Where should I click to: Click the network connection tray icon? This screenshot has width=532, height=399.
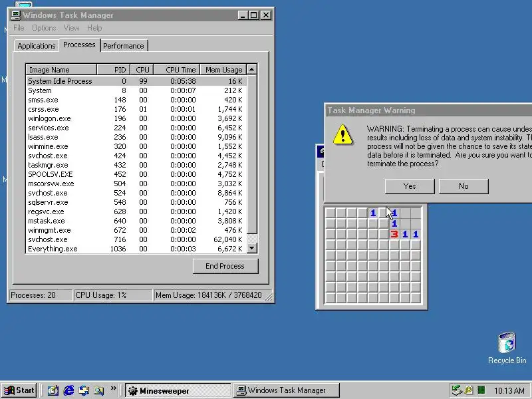tap(458, 390)
